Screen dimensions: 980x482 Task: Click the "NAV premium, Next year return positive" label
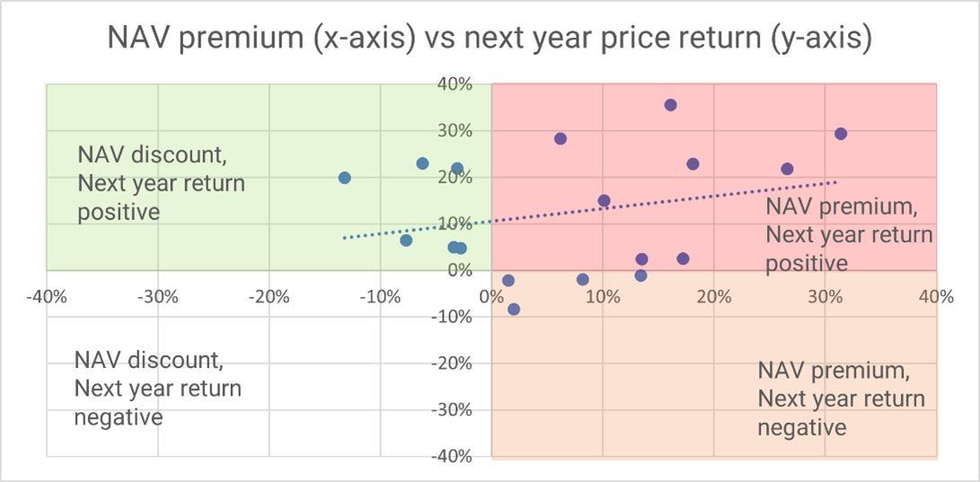[849, 234]
